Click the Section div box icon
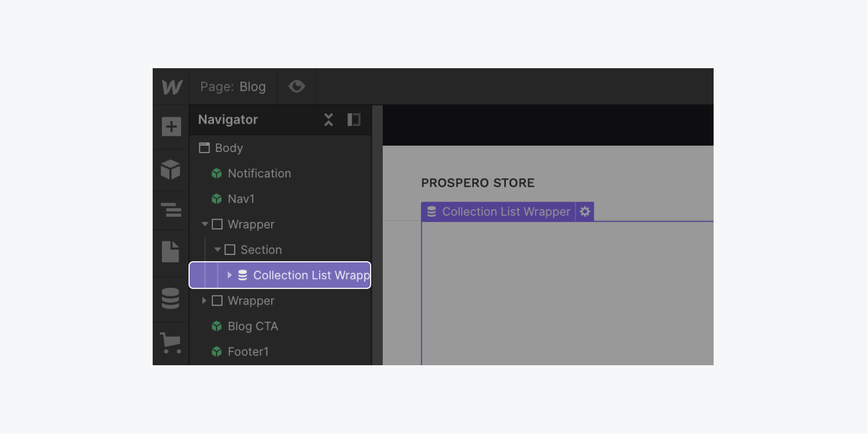This screenshot has width=868, height=434. (230, 250)
